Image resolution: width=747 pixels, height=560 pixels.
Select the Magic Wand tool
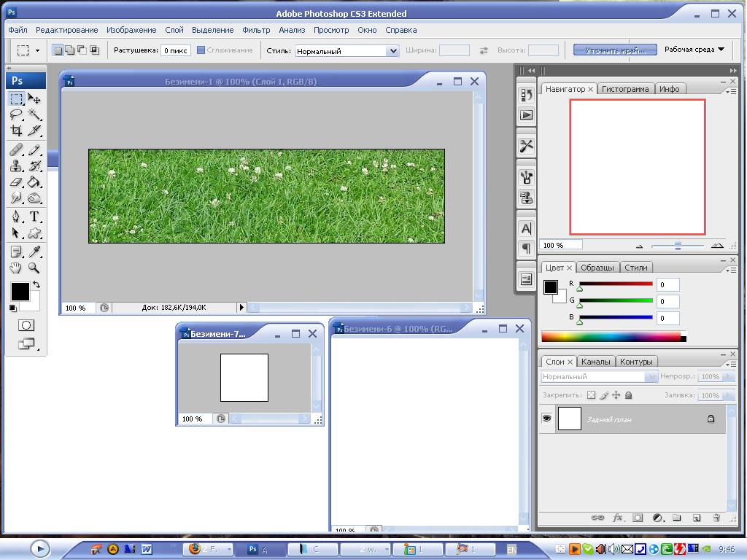(x=34, y=114)
